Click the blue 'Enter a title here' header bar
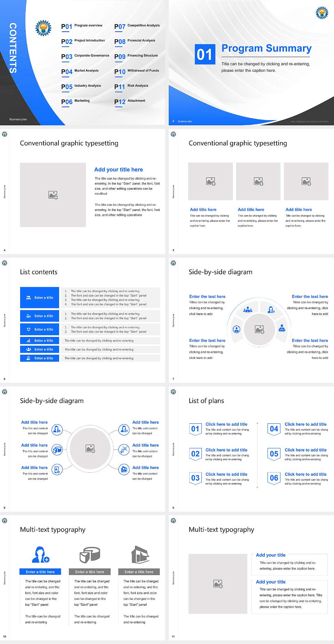Screen dimensions: 334x644 (40, 572)
